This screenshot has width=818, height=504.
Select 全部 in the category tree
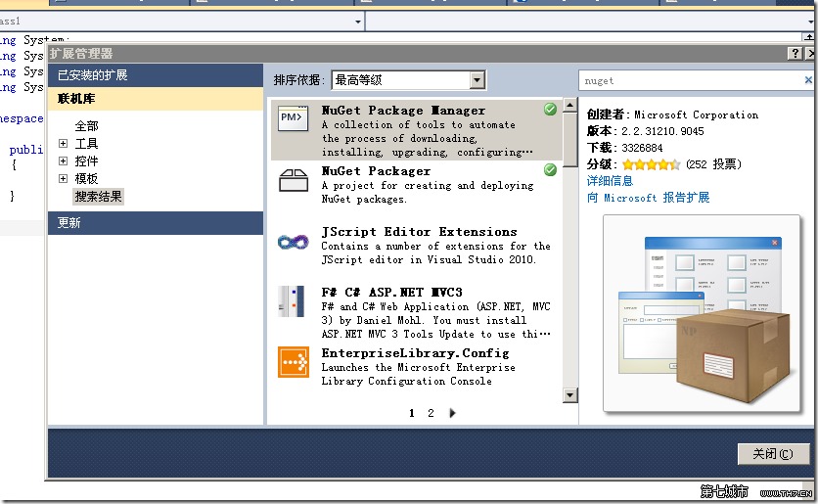coord(87,125)
